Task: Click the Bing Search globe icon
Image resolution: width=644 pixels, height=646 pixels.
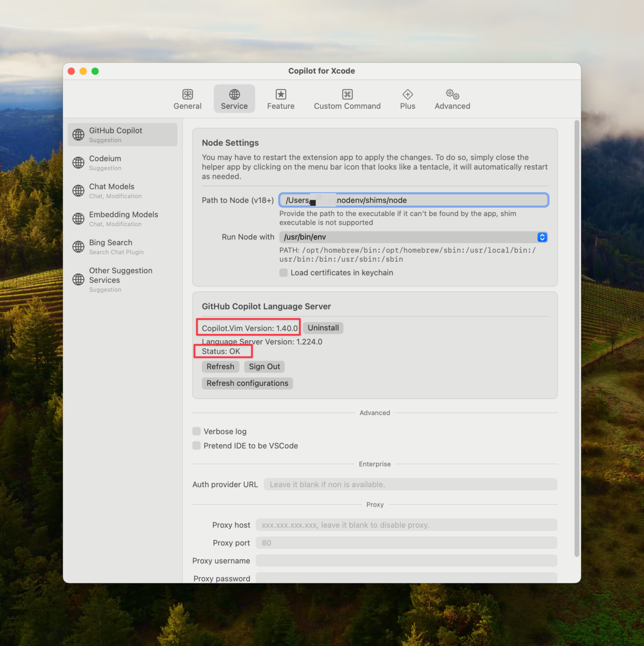Action: coord(79,247)
